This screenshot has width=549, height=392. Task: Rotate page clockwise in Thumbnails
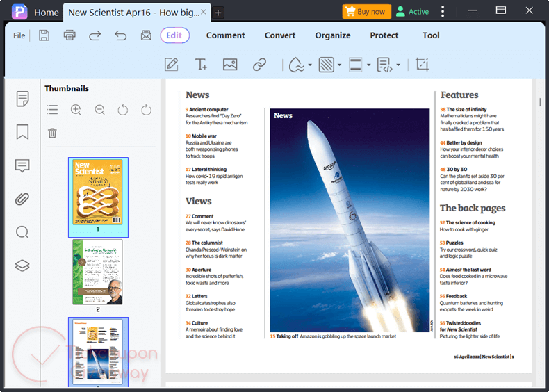click(x=147, y=110)
